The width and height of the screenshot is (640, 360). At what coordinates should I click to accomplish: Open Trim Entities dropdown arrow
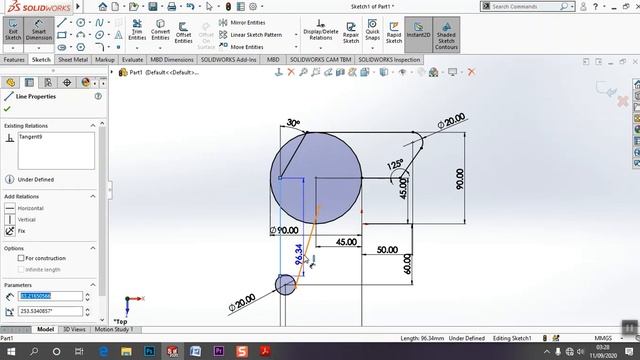[137, 48]
